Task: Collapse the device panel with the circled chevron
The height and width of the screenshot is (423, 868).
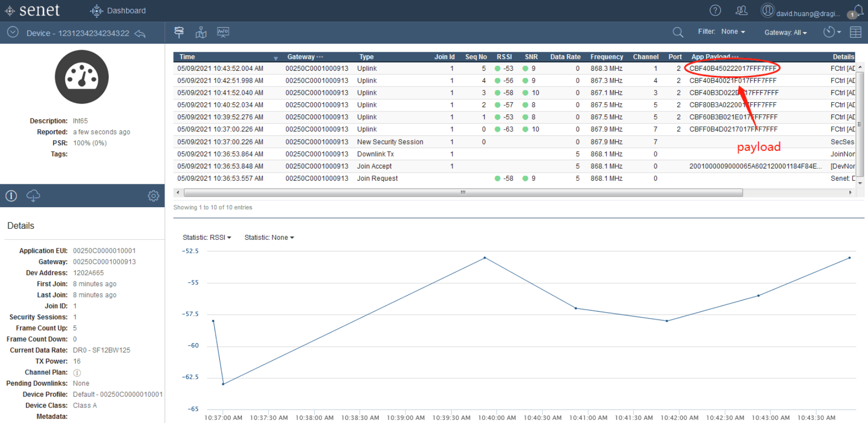Action: coord(13,32)
